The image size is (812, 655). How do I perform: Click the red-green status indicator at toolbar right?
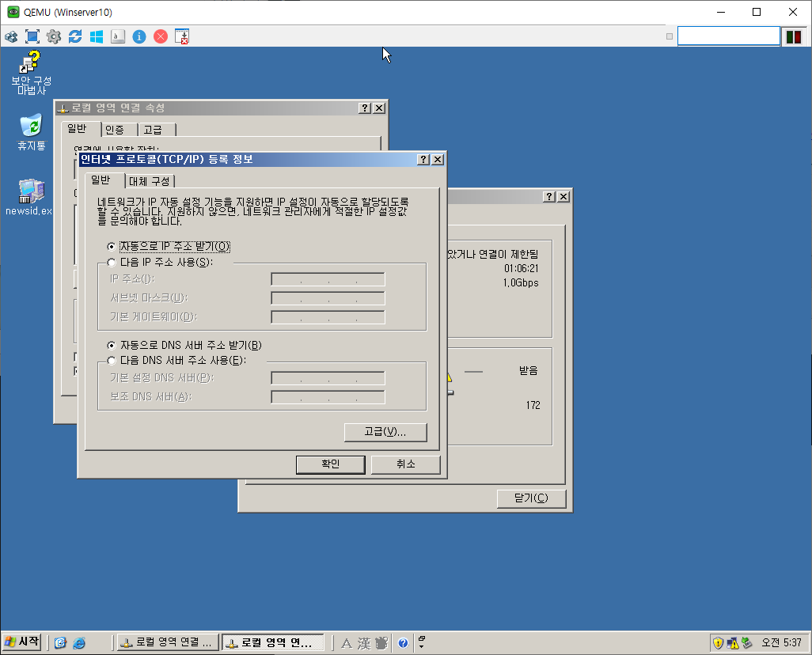tap(794, 36)
